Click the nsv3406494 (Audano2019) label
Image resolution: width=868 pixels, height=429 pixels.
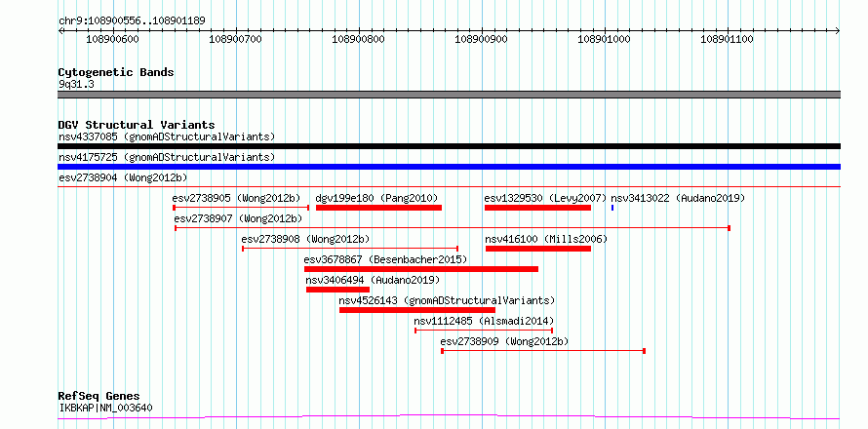point(373,280)
